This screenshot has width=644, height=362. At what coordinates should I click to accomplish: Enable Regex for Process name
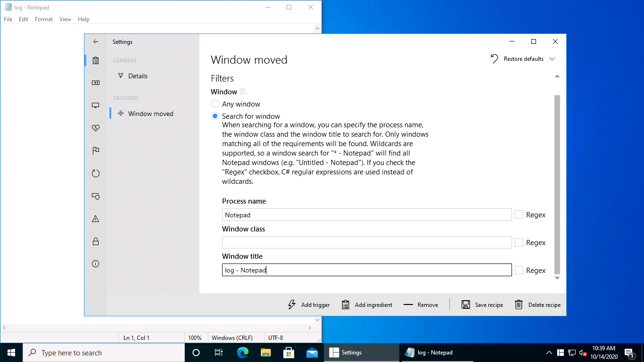pos(519,215)
